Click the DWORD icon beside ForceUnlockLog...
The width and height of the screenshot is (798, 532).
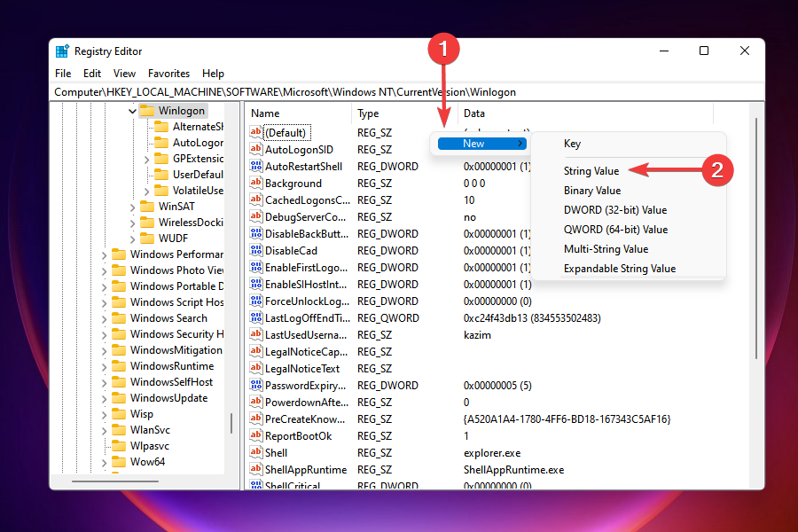tap(255, 301)
